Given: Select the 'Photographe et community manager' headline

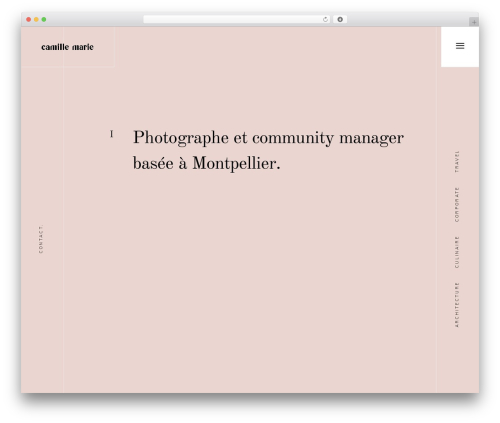Looking at the screenshot, I should tap(268, 138).
